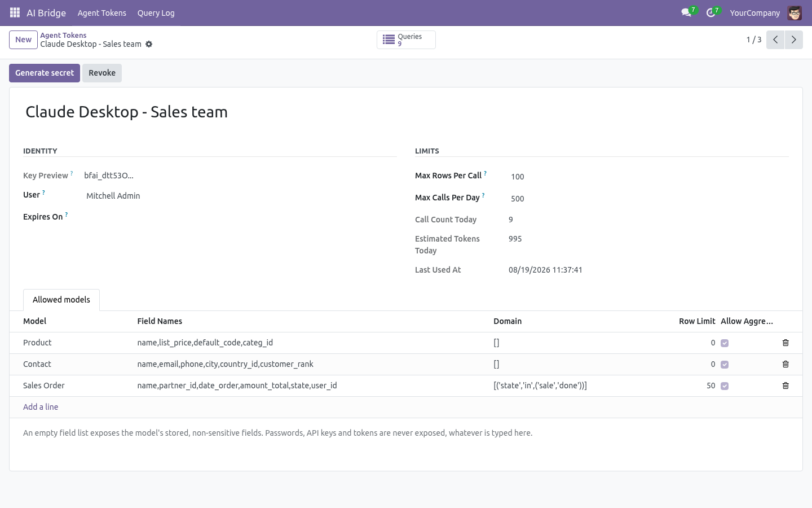Click the Revoke button
This screenshot has width=812, height=508.
102,73
